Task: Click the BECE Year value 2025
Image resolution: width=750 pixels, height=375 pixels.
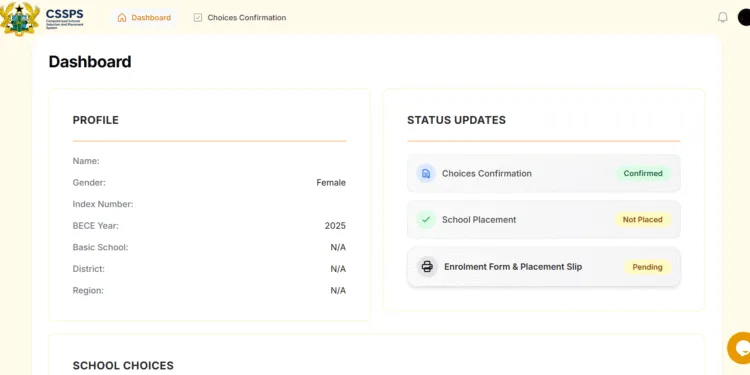Action: point(335,226)
